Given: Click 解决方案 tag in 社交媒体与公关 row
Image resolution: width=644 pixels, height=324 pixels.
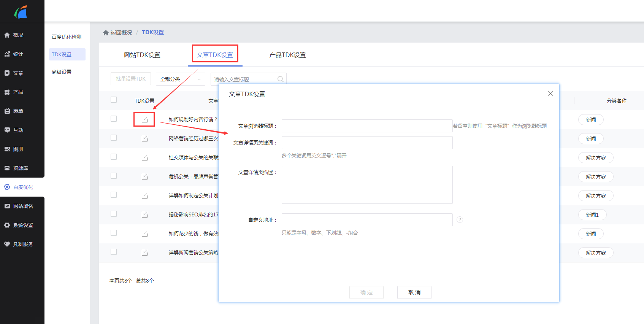Looking at the screenshot, I should tap(596, 158).
